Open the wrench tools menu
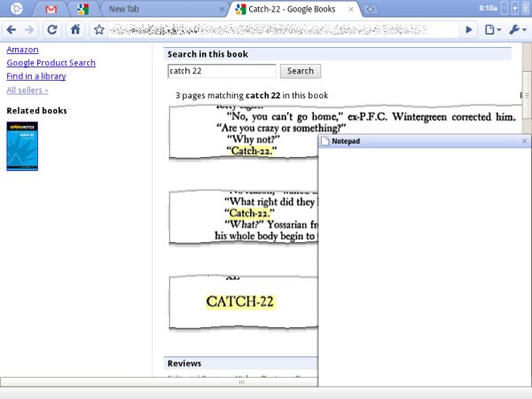This screenshot has width=532, height=399. (x=518, y=30)
